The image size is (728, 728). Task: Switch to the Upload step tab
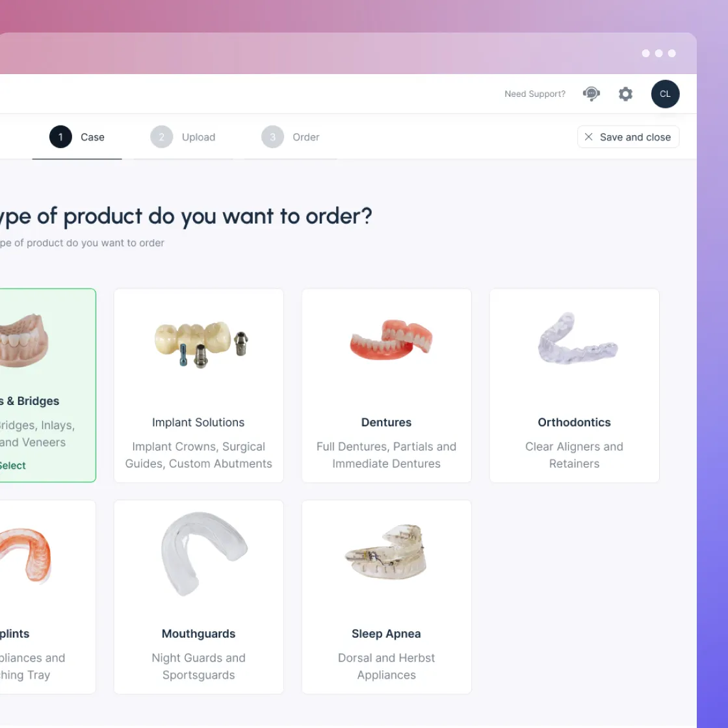point(183,137)
